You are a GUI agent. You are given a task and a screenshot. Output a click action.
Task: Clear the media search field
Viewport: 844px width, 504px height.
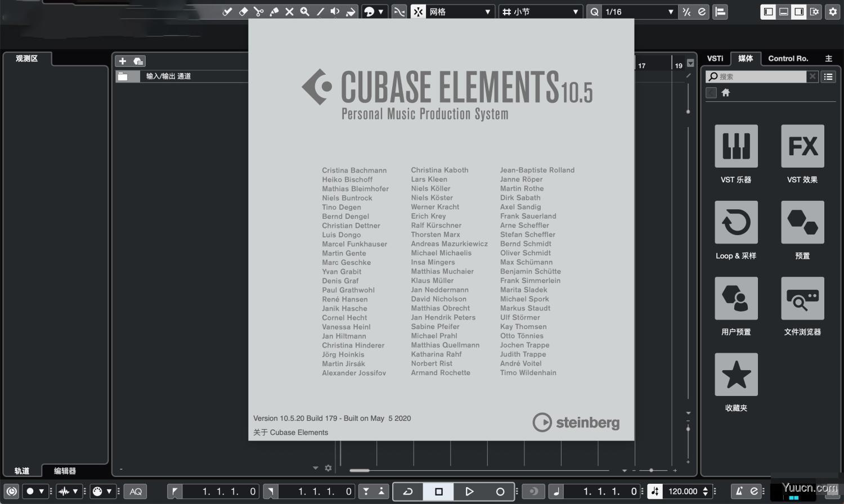pos(812,76)
